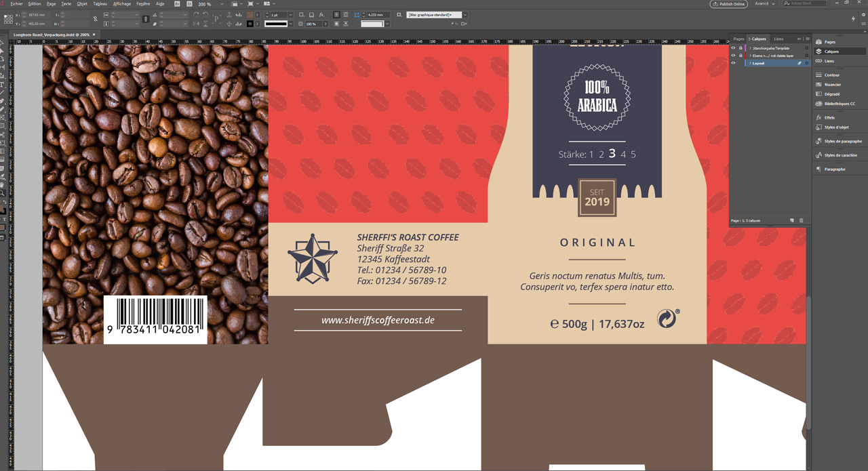Image resolution: width=868 pixels, height=471 pixels.
Task: Open the Fichier menu
Action: tap(16, 4)
